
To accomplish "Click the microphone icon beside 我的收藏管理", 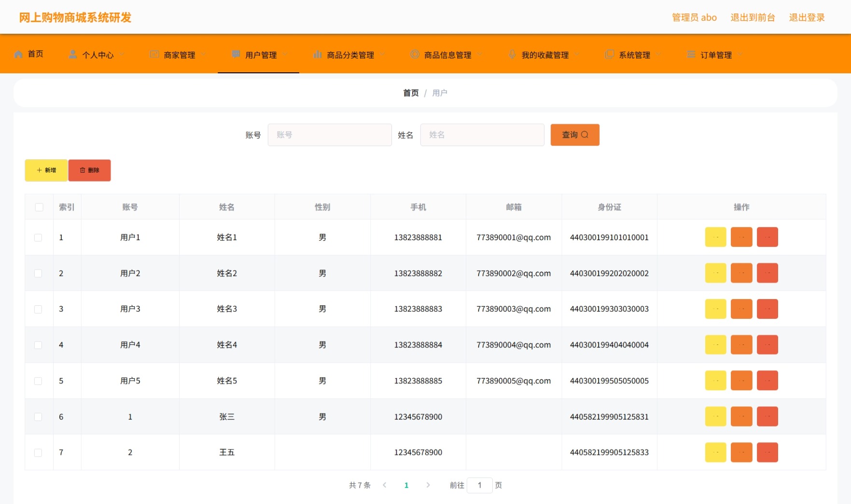I will tap(512, 54).
